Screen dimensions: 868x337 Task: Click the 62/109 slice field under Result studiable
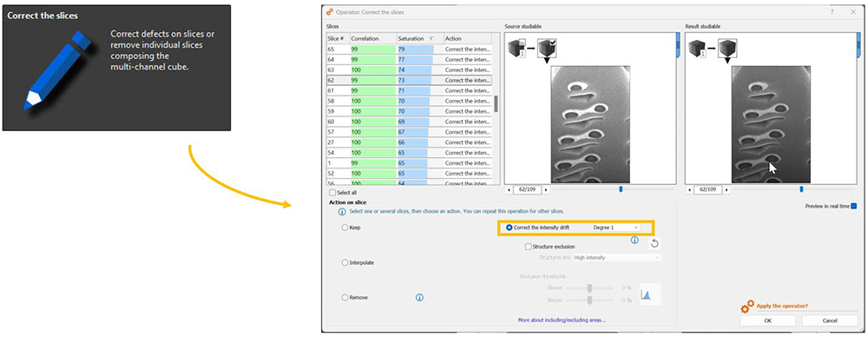(709, 189)
